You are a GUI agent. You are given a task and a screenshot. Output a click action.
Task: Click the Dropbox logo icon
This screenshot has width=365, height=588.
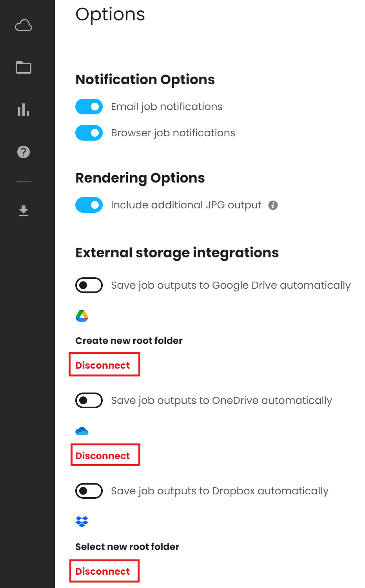click(x=82, y=522)
